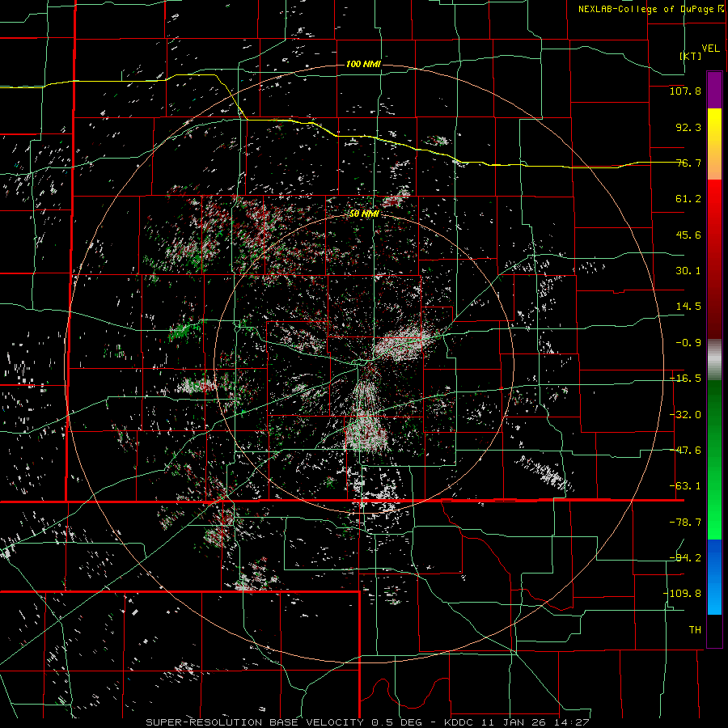Screen dimensions: 728x728
Task: Click the 76.7 velocity scale value
Action: tap(688, 163)
